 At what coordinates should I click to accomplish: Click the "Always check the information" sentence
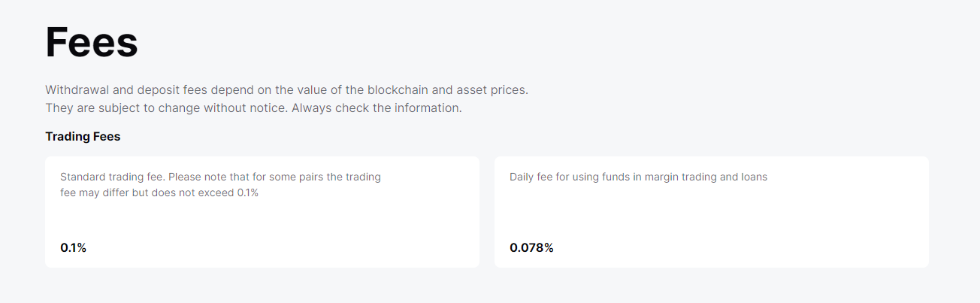pyautogui.click(x=377, y=108)
